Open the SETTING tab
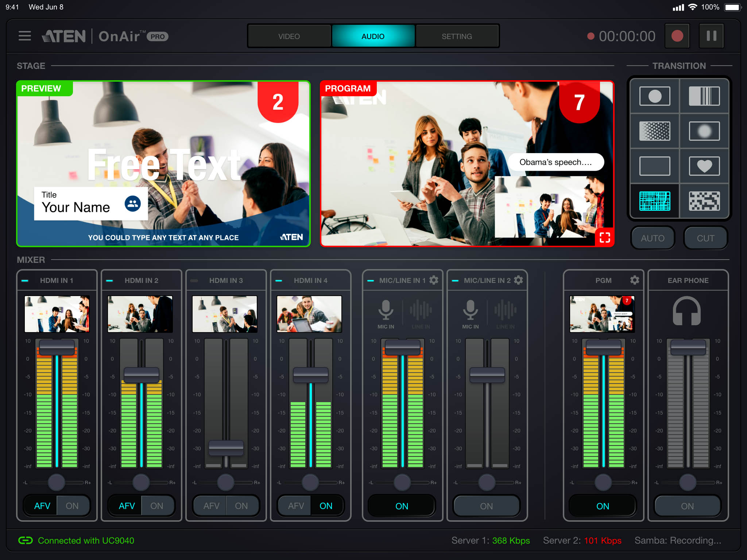The image size is (747, 560). point(457,36)
